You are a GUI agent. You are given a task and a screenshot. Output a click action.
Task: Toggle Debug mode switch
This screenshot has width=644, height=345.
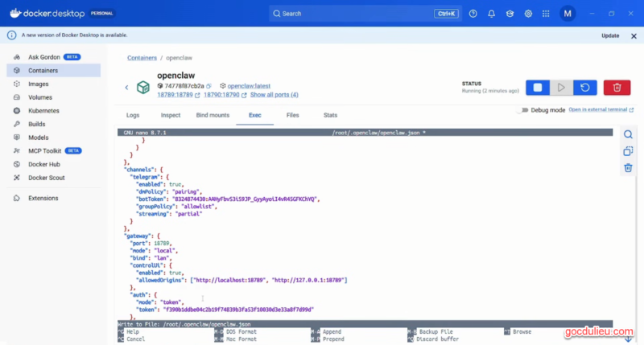tap(523, 109)
